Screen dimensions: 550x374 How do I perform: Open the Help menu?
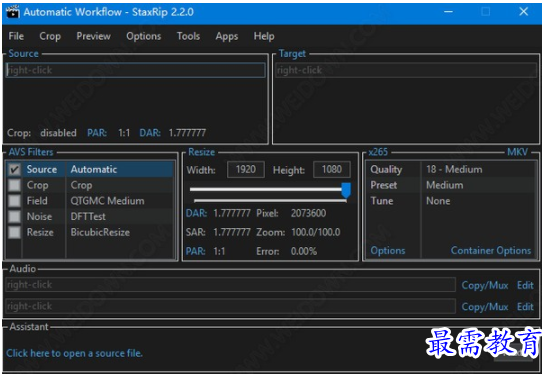tap(264, 36)
